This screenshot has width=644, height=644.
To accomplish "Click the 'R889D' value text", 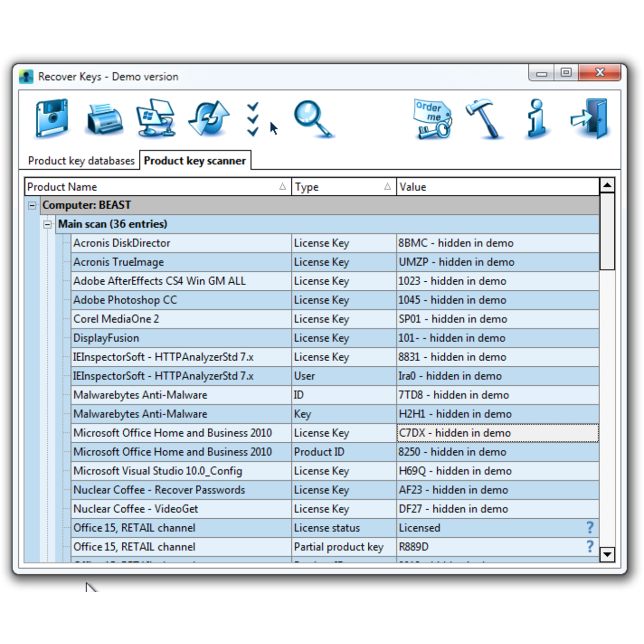I will [414, 547].
